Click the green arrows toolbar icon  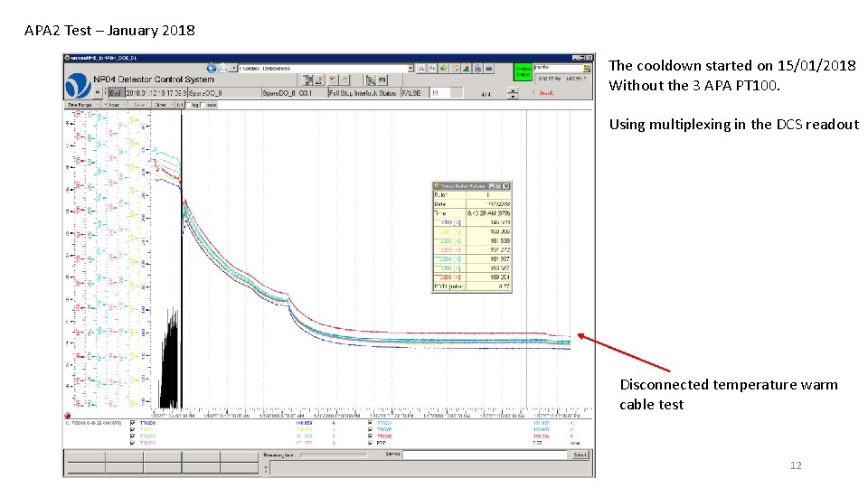432,69
